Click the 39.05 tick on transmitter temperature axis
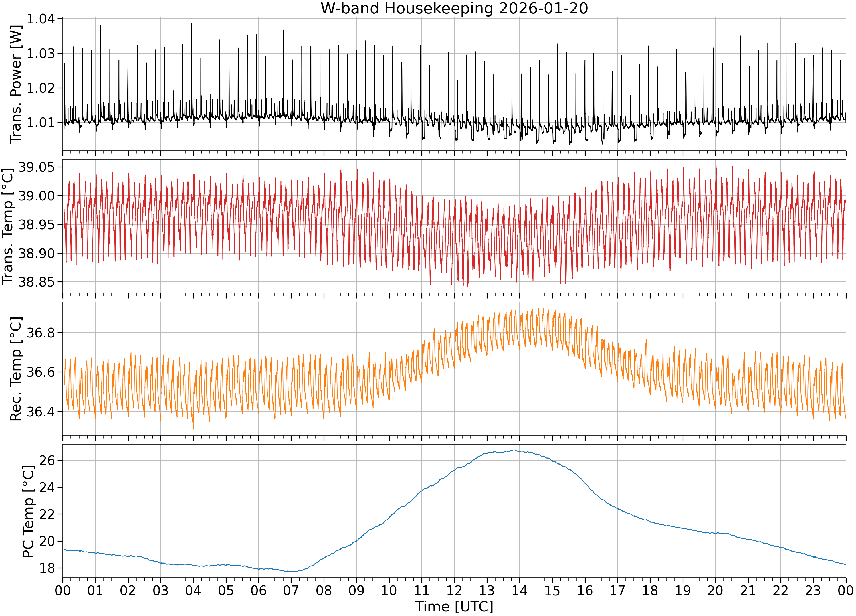 (x=37, y=167)
